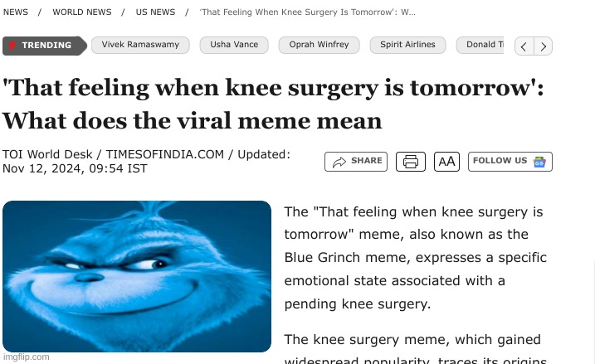The height and width of the screenshot is (364, 595).
Task: Click the current article title breadcrumb
Action: [x=308, y=12]
